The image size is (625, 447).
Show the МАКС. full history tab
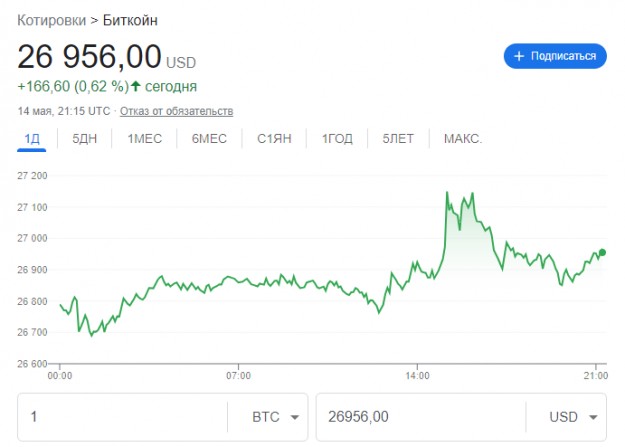(x=463, y=139)
